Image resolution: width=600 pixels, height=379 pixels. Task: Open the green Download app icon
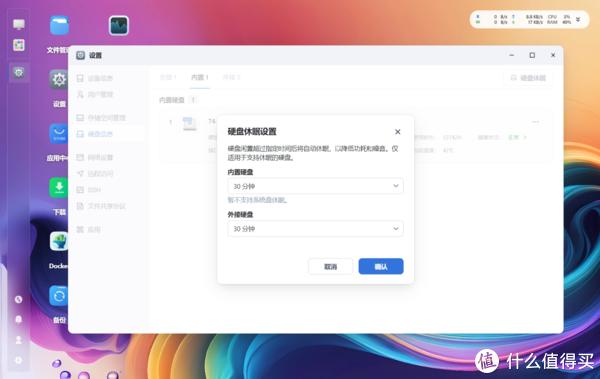[x=59, y=188]
